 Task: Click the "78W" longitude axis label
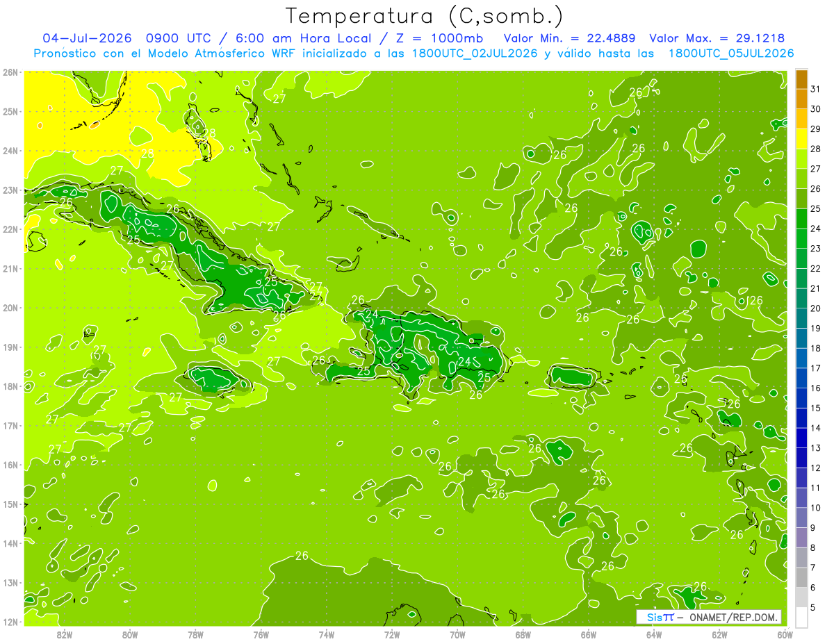pos(195,635)
